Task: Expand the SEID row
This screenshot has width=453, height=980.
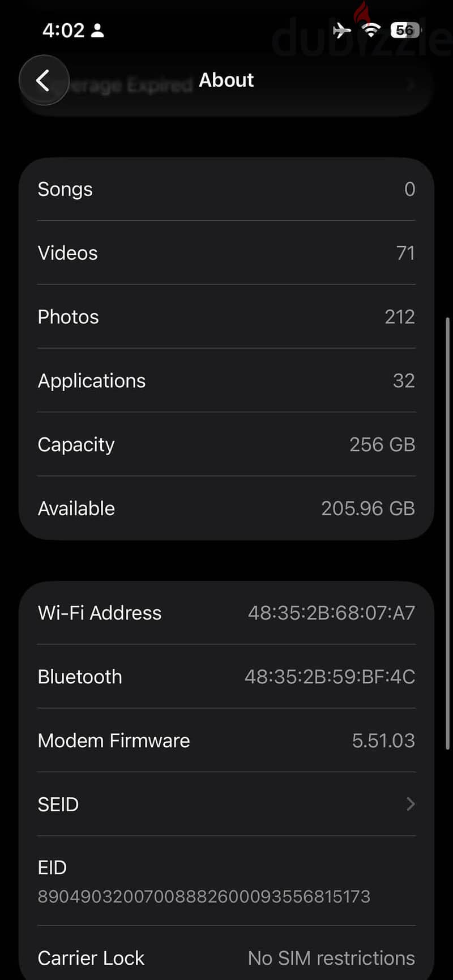Action: [x=226, y=804]
